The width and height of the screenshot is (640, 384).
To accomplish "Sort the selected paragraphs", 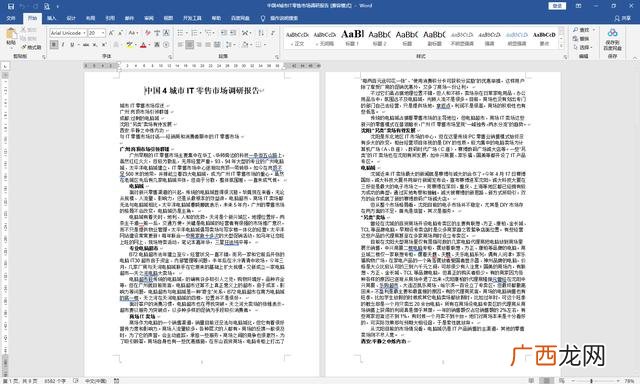I will [x=261, y=33].
